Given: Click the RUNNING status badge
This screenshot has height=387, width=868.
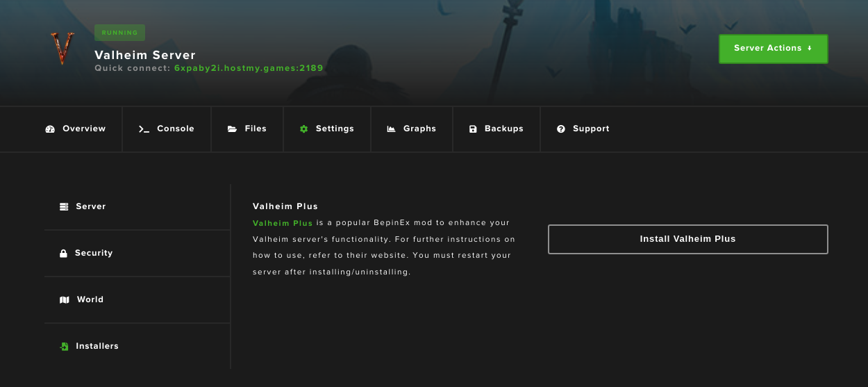Looking at the screenshot, I should coord(119,33).
